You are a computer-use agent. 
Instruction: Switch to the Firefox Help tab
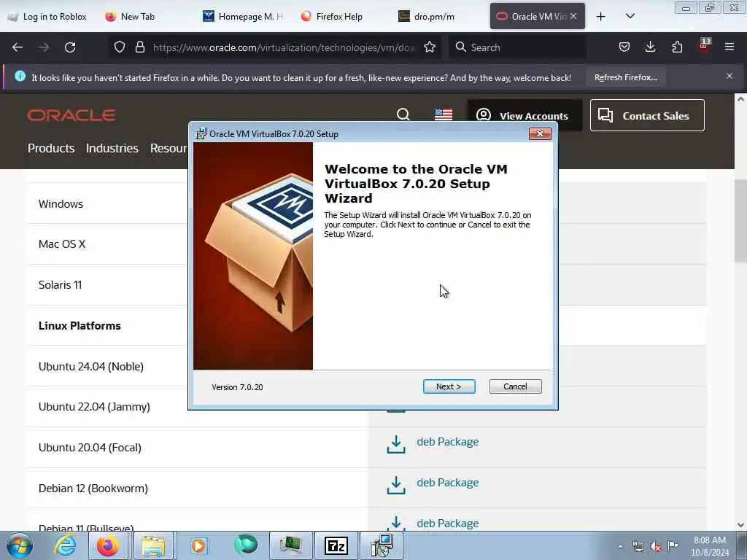pos(341,16)
